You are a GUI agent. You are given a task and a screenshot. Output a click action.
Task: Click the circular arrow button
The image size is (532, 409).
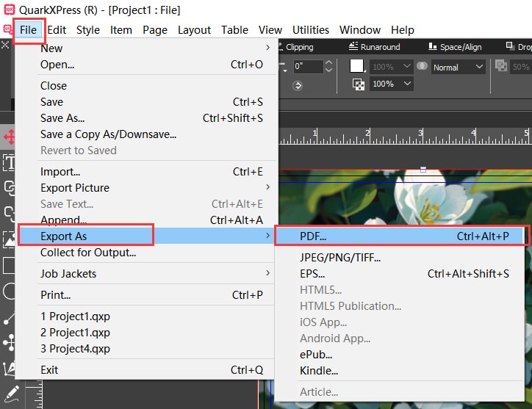[x=298, y=85]
